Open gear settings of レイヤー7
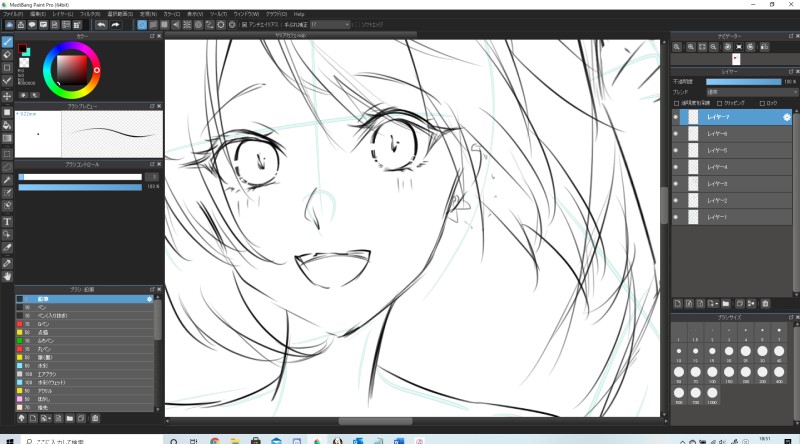Viewport: 800px width, 444px height. coord(786,117)
